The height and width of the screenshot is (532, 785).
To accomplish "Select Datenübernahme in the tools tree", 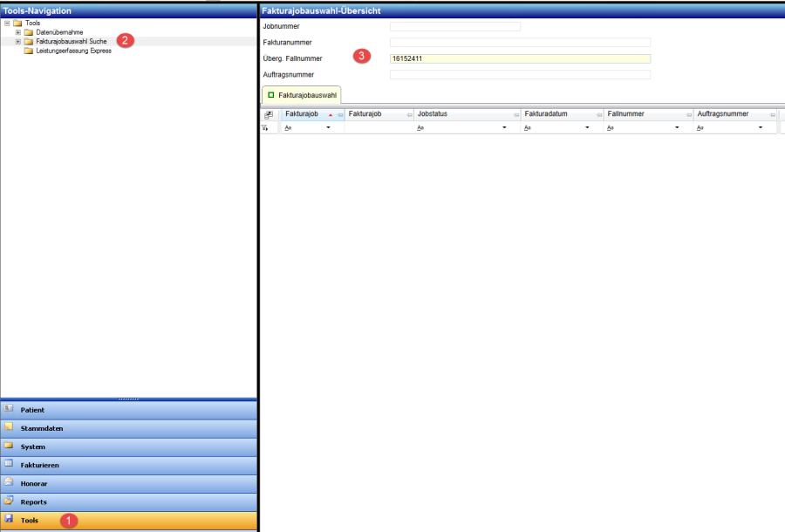I will (x=59, y=32).
